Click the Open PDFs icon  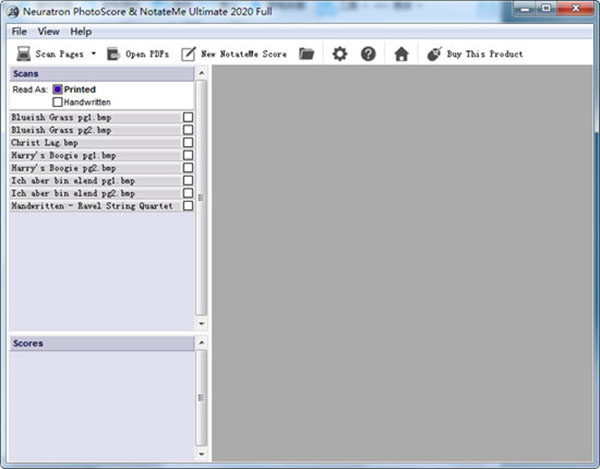pyautogui.click(x=113, y=54)
